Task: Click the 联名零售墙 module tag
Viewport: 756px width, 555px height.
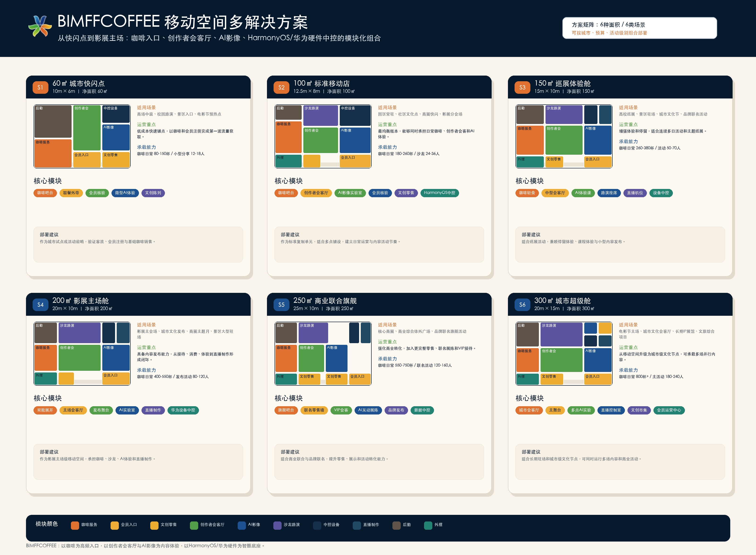Action: pyautogui.click(x=314, y=410)
